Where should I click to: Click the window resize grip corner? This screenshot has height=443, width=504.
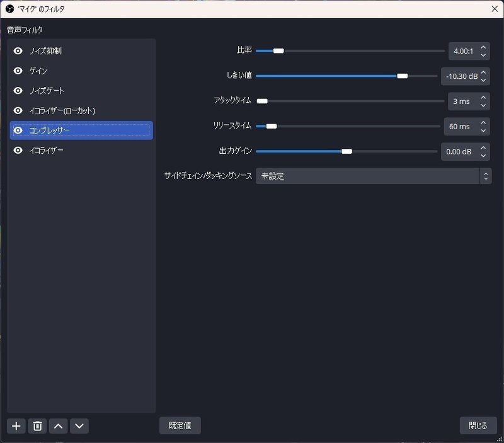point(500,439)
